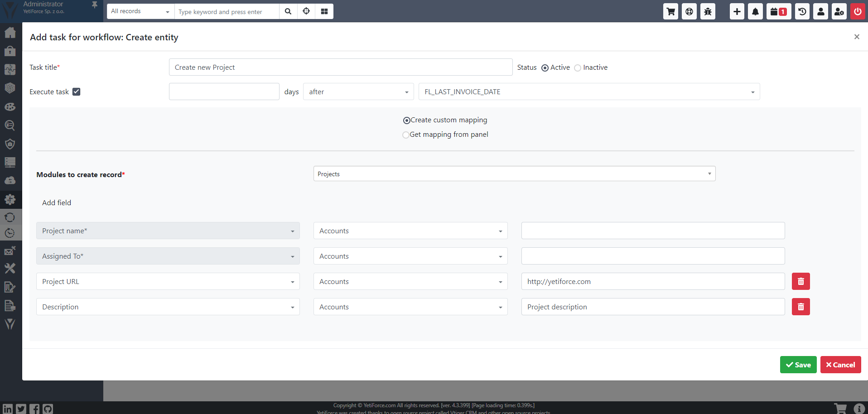Click the quick create plus icon

pos(737,11)
